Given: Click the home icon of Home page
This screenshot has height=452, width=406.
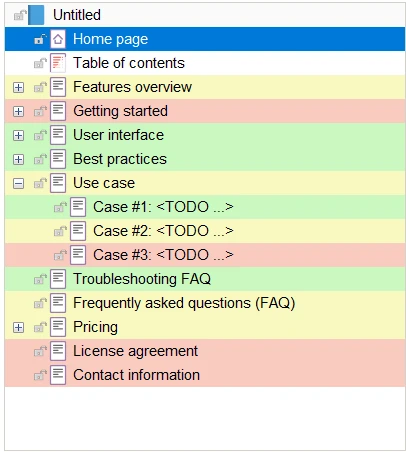Looking at the screenshot, I should [x=58, y=39].
